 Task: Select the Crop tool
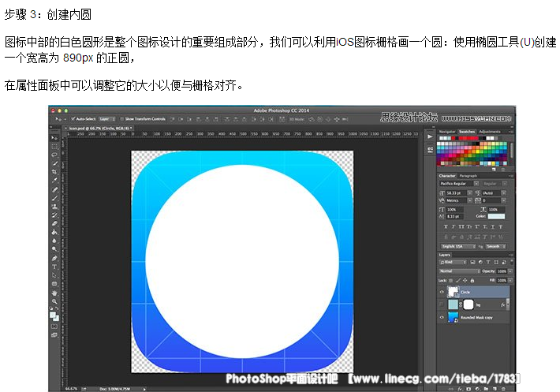coord(54,171)
